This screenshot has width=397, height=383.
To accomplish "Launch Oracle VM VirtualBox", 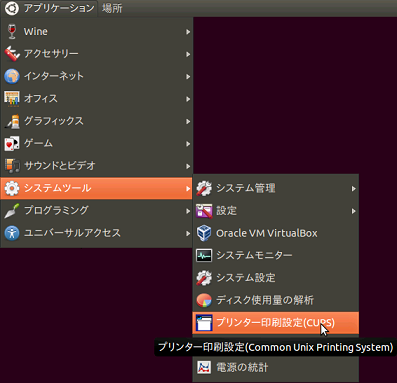I will pyautogui.click(x=276, y=233).
